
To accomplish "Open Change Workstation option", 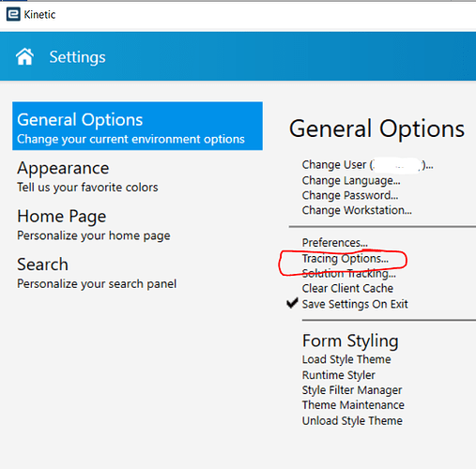I will (x=357, y=210).
